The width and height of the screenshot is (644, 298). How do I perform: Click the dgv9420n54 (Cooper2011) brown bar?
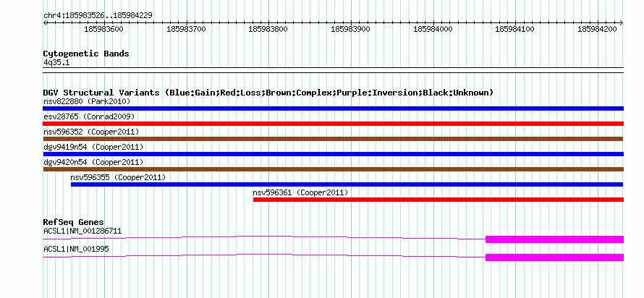[x=333, y=169]
